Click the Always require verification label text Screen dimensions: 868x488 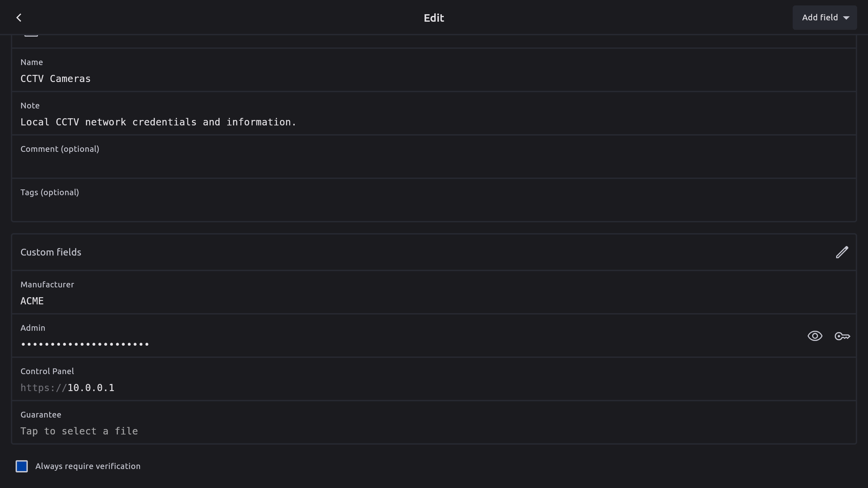(x=88, y=466)
